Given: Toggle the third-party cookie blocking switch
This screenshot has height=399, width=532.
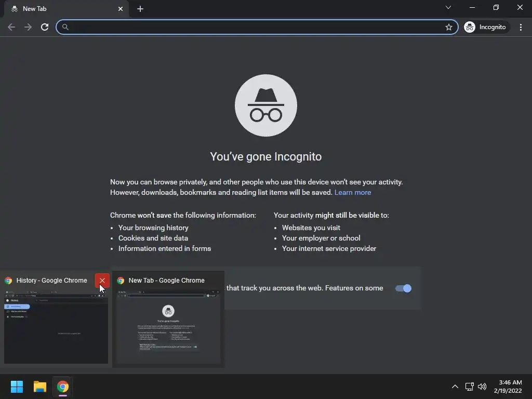Looking at the screenshot, I should (403, 288).
